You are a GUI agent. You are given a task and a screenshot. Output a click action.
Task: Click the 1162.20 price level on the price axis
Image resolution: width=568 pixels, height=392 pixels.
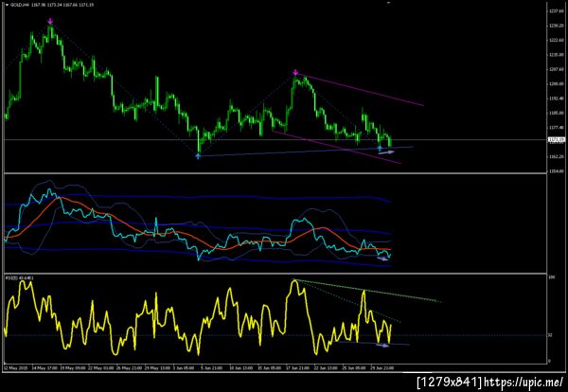[x=556, y=156]
